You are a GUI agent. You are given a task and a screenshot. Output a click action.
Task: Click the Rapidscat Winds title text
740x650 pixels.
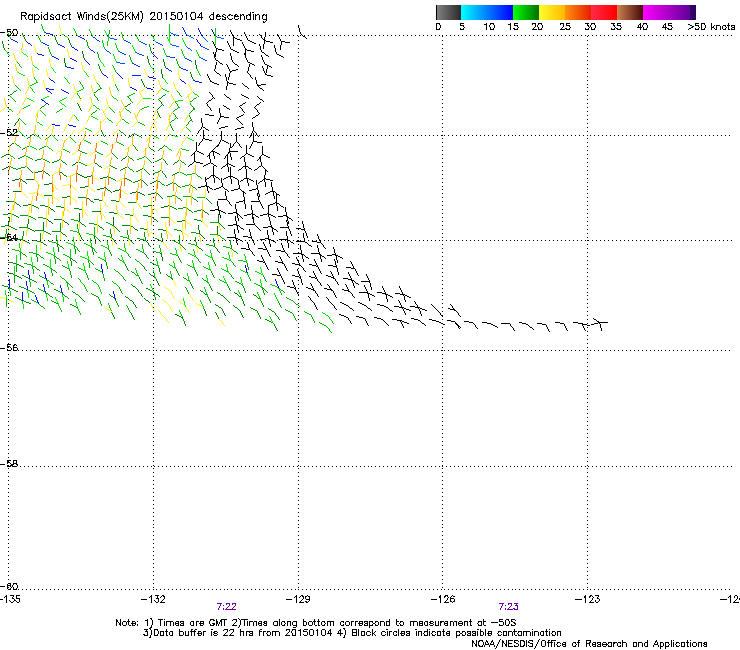[143, 17]
